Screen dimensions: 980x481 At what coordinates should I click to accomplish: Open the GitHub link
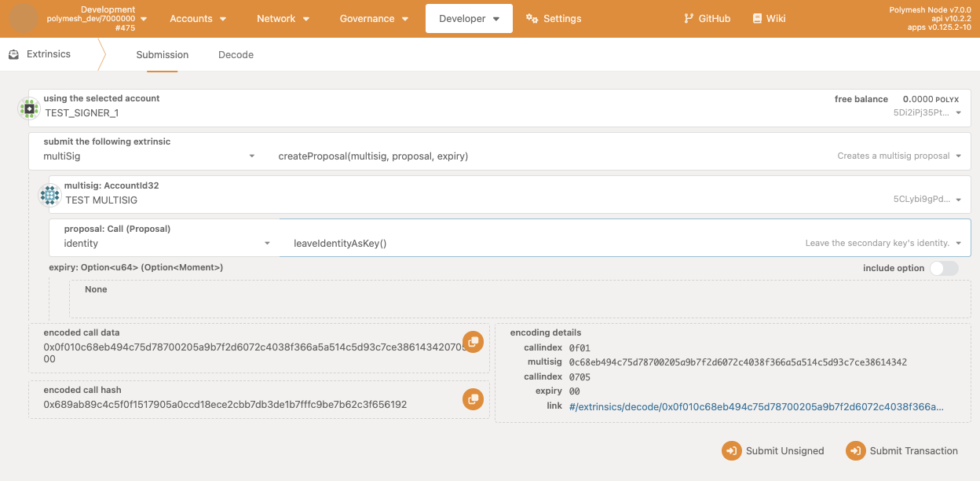tap(707, 18)
